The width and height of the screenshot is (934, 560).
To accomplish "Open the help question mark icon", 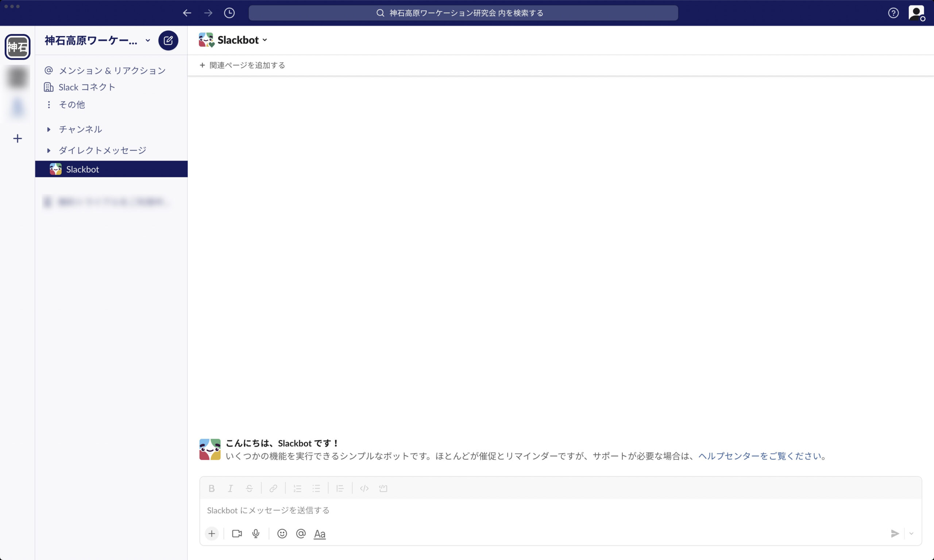I will pos(893,13).
